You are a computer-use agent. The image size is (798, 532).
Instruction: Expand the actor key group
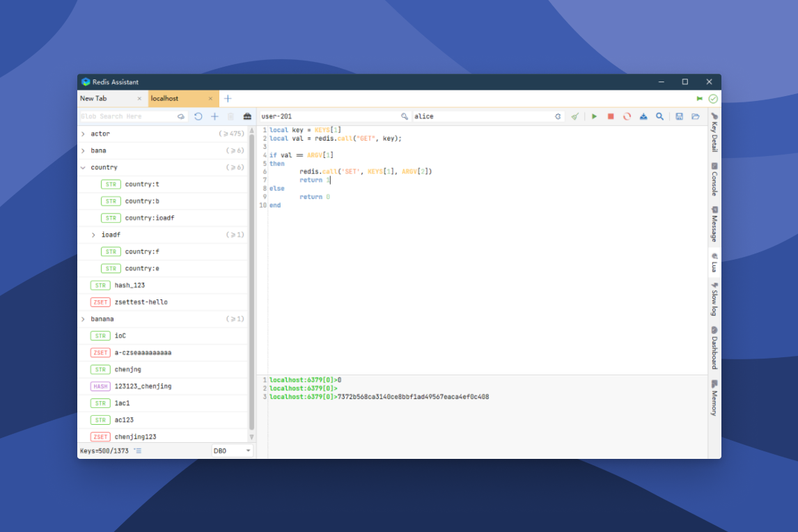(x=83, y=134)
